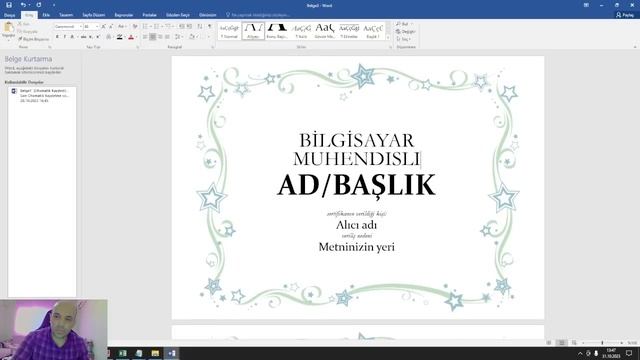The width and height of the screenshot is (640, 360).
Task: Click the Sort icon
Action: point(200,27)
